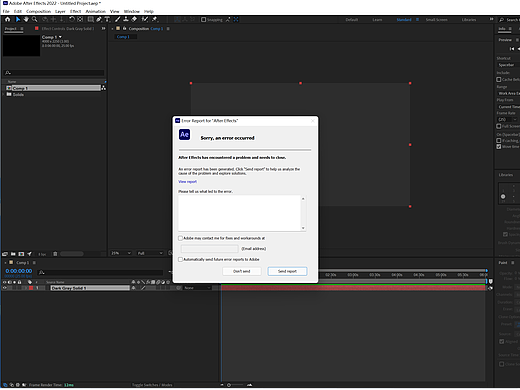Toggle Cache Before Playback checkbox
This screenshot has width=520, height=390.
pyautogui.click(x=499, y=79)
